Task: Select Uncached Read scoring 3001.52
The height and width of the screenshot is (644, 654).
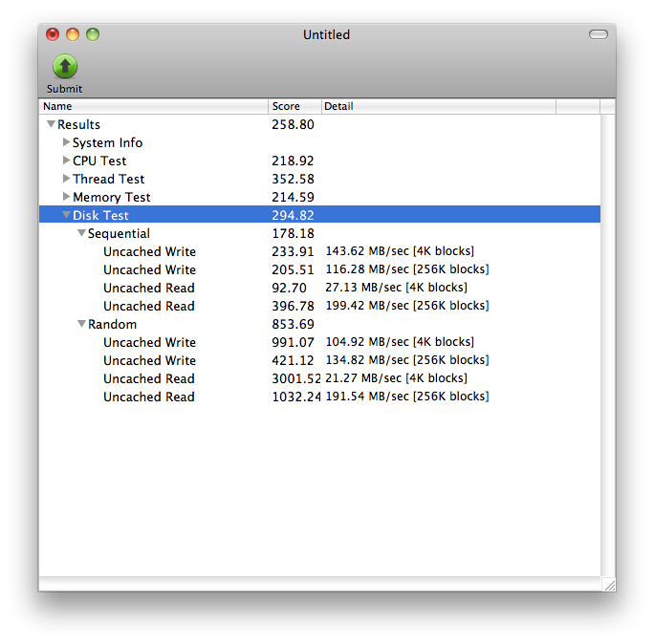Action: point(149,378)
